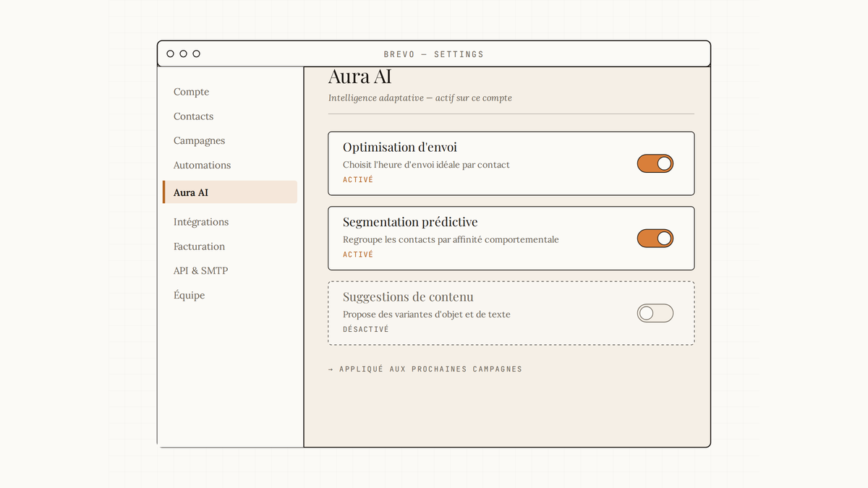Click the middle window control circle
Image resolution: width=868 pixels, height=488 pixels.
click(184, 54)
